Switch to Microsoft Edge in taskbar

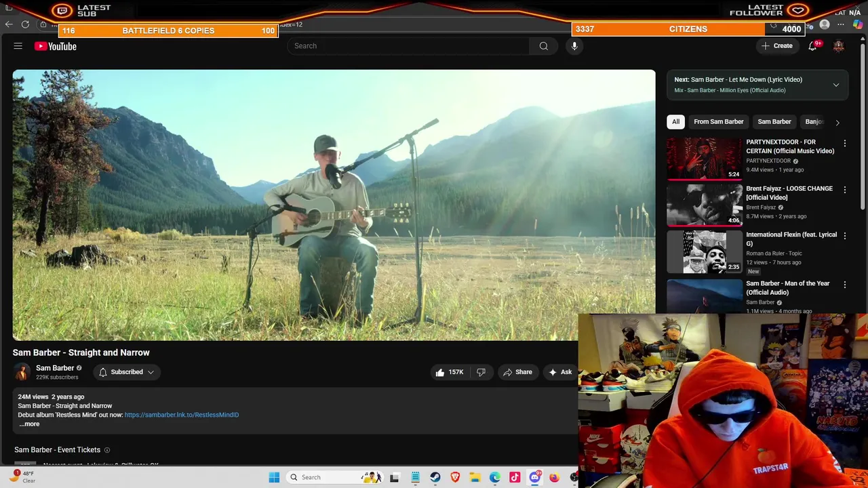point(495,477)
